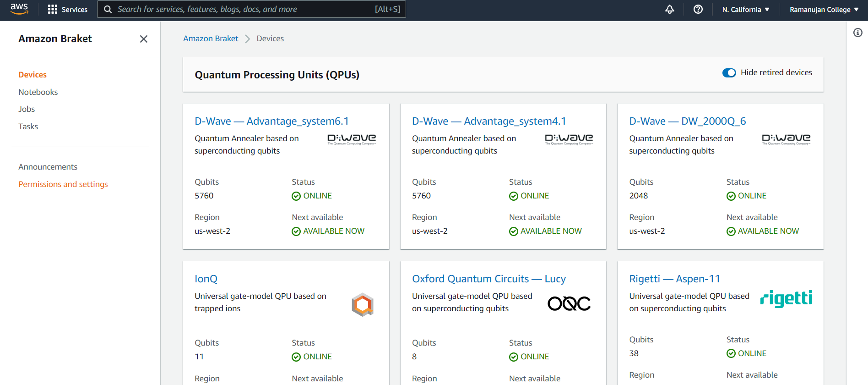Click AVAILABLE NOW icon on Advantage_system4.1
Viewport: 868px width, 385px height.
coord(514,231)
